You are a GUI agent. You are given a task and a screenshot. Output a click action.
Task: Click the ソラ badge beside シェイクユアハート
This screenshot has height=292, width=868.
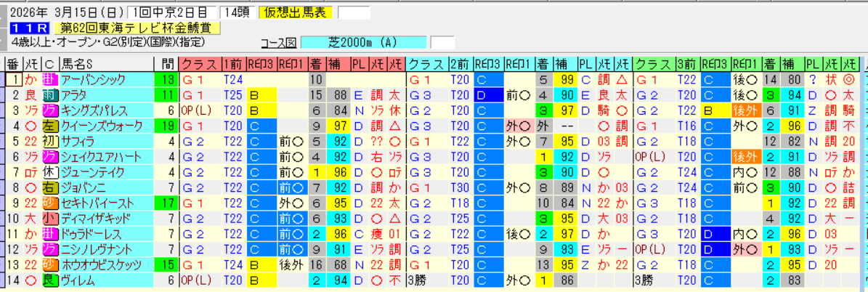point(49,157)
